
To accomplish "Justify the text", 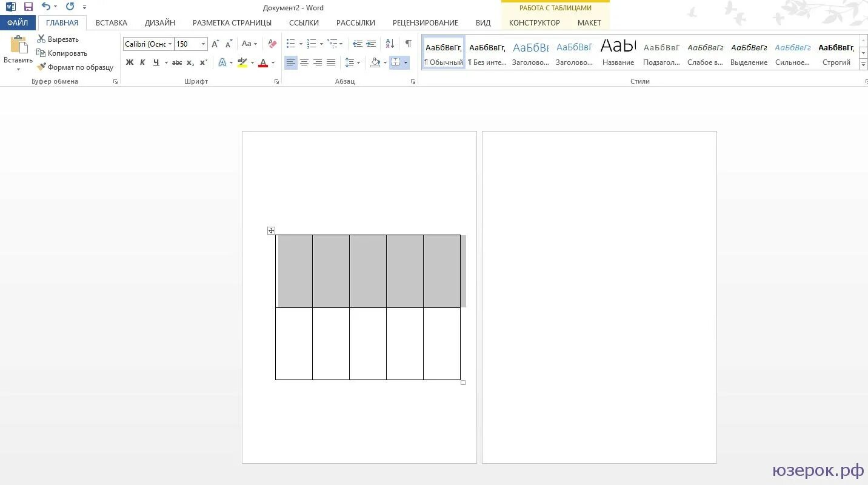I will coord(331,62).
